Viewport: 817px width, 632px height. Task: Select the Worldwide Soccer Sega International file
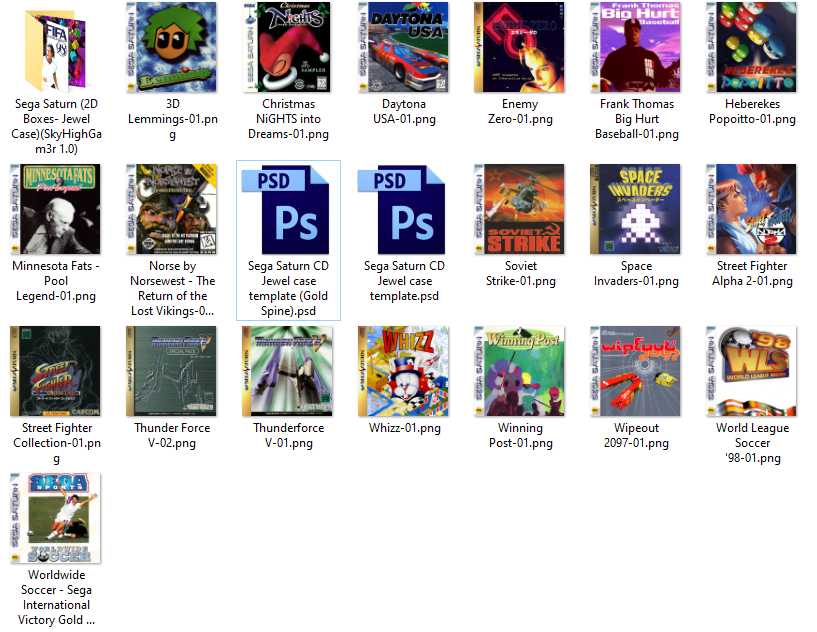[x=56, y=518]
